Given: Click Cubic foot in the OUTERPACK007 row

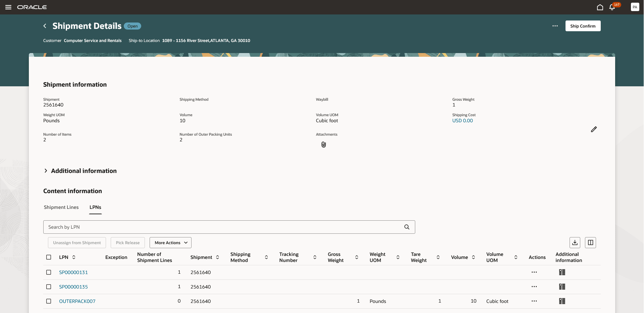Looking at the screenshot, I should coord(497,301).
